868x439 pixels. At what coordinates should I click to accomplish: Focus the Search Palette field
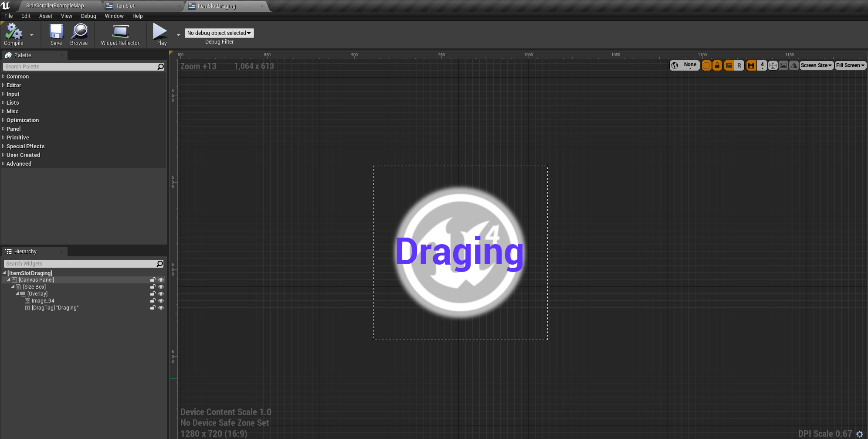[80, 67]
